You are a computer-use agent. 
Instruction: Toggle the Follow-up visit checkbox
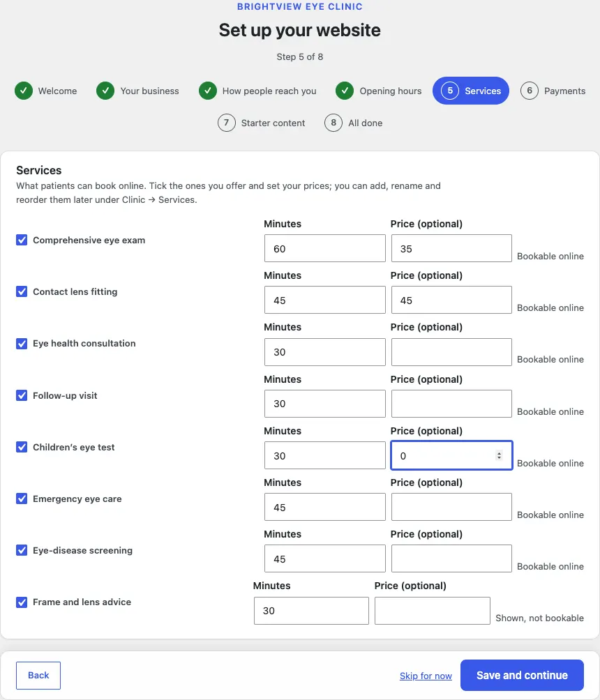click(22, 395)
